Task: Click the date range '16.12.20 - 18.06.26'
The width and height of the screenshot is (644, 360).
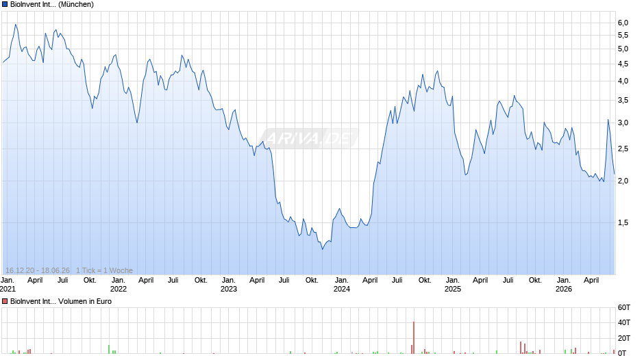Action: [38, 270]
